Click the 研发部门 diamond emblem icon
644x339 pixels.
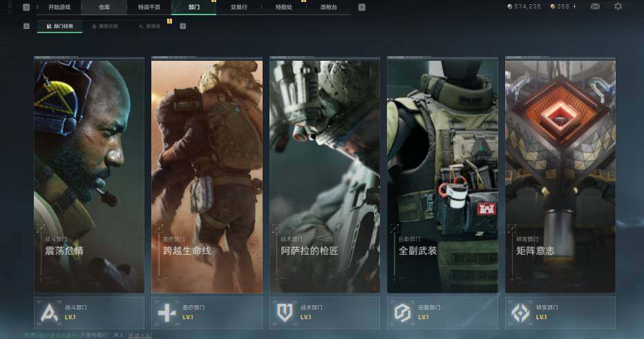tap(520, 313)
